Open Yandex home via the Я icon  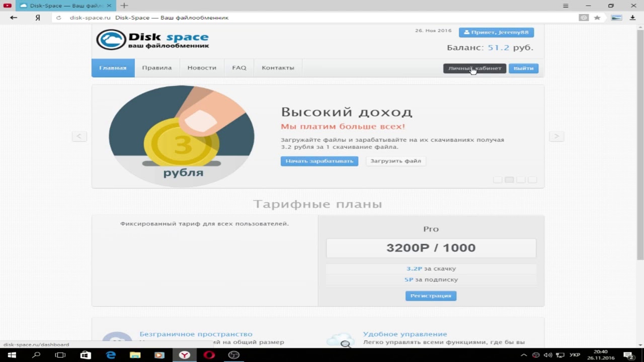[x=38, y=18]
